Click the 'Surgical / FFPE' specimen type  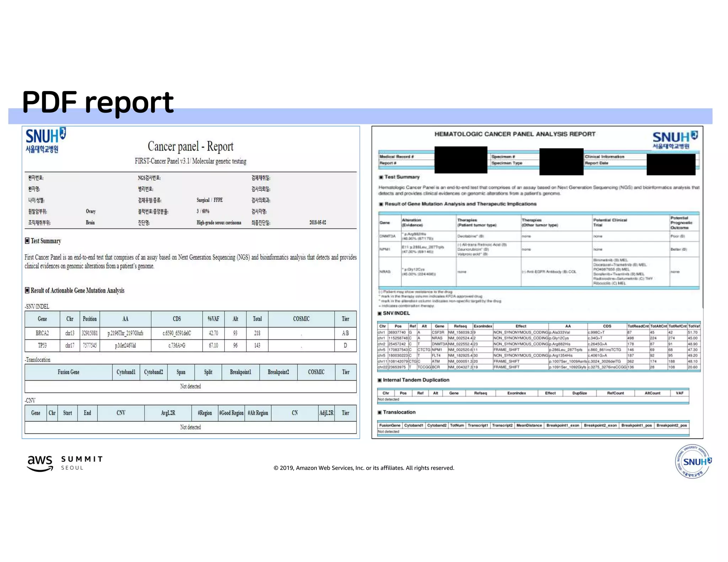click(210, 200)
